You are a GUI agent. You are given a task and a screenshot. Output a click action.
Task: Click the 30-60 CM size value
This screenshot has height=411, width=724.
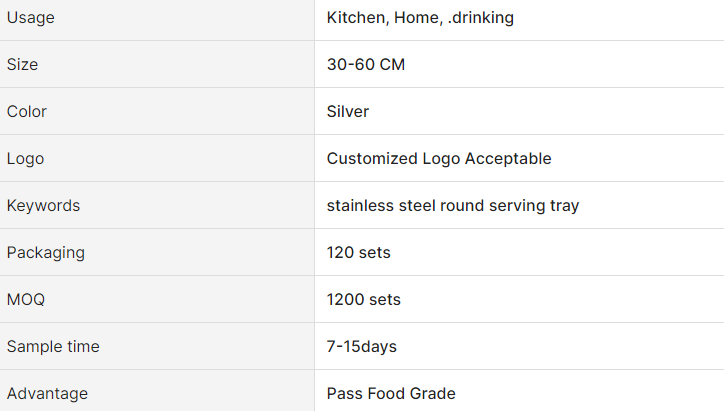click(x=366, y=65)
